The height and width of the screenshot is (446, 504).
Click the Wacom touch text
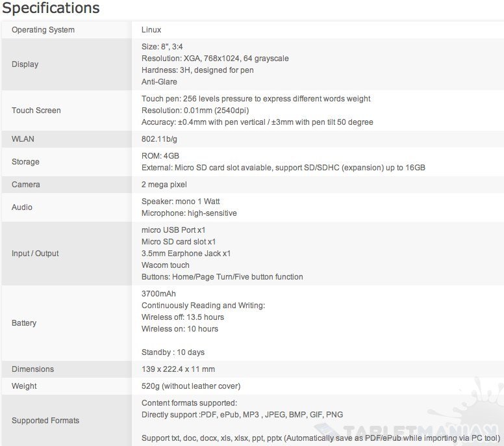(x=166, y=265)
